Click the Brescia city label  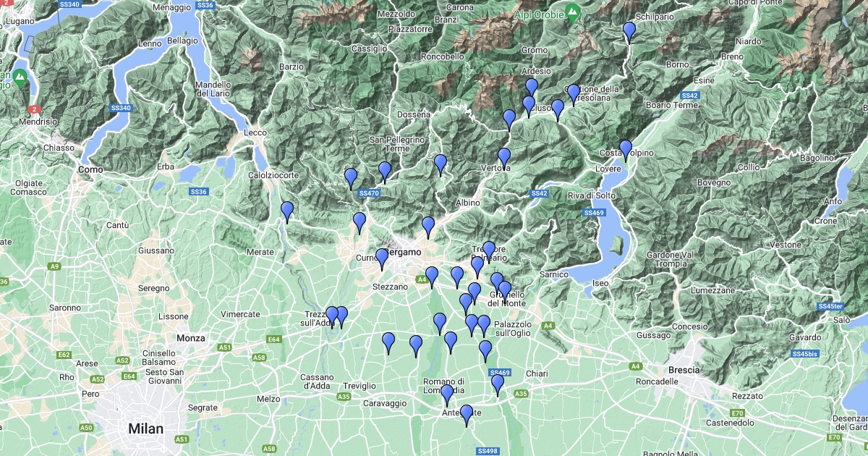pos(684,370)
